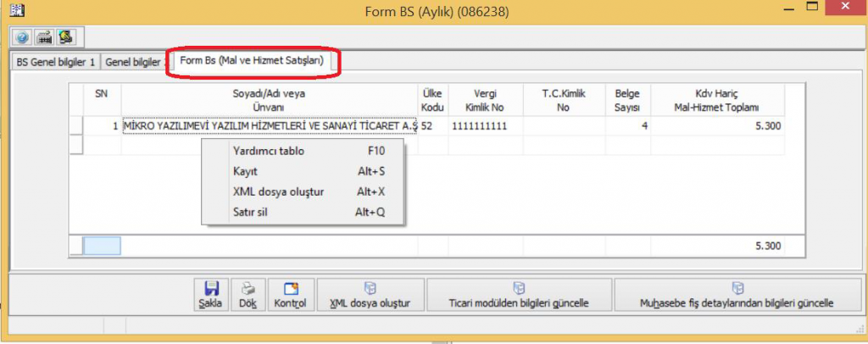
Task: Save the form with Sakla button
Action: 211,294
